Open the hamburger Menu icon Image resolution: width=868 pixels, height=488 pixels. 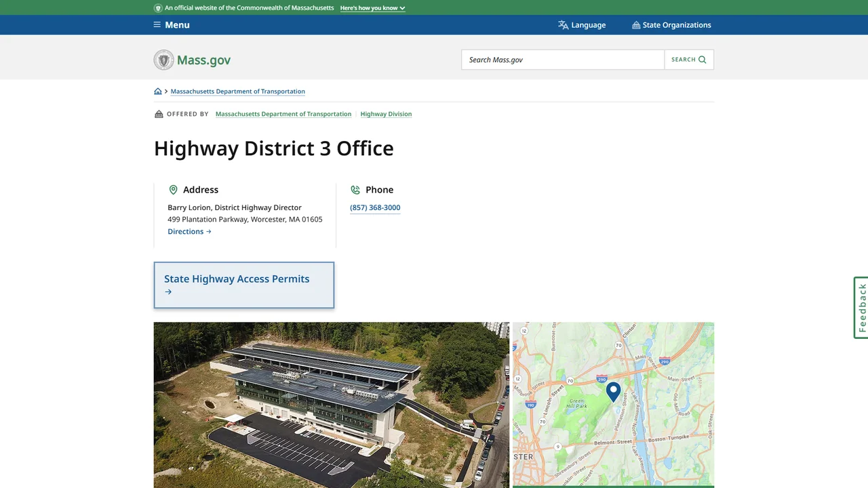click(157, 25)
